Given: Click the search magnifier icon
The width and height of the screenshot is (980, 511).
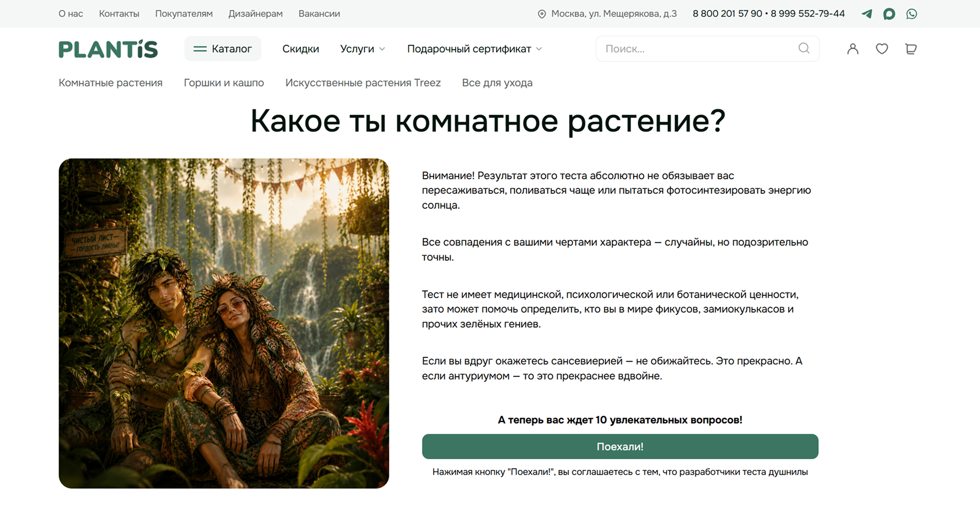Looking at the screenshot, I should click(804, 48).
